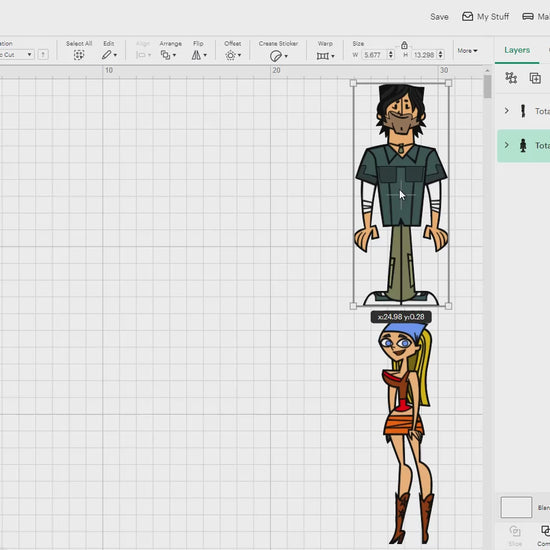
Task: Expand the first Total layer group
Action: point(507,111)
